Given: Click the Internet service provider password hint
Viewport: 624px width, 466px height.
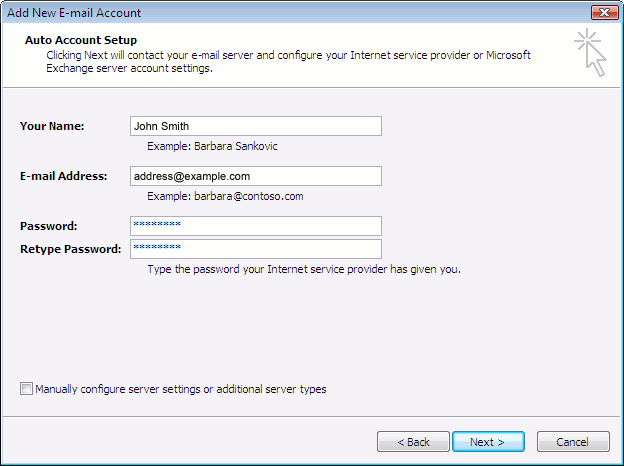Looking at the screenshot, I should click(x=303, y=269).
